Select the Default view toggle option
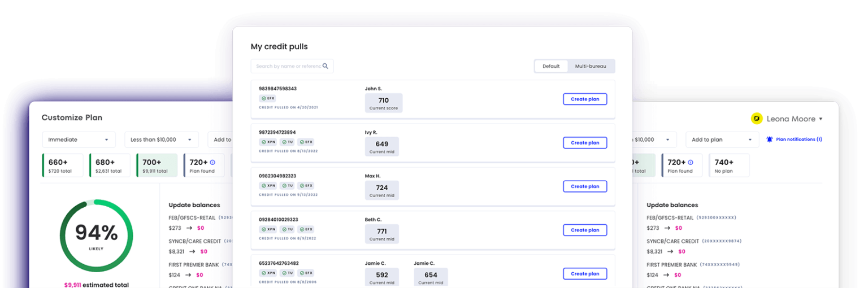The height and width of the screenshot is (288, 868). tap(551, 66)
